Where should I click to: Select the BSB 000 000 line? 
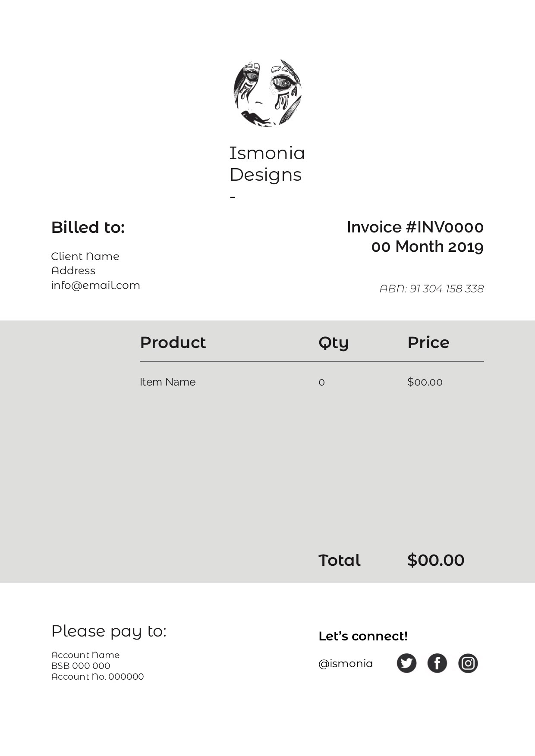click(81, 665)
